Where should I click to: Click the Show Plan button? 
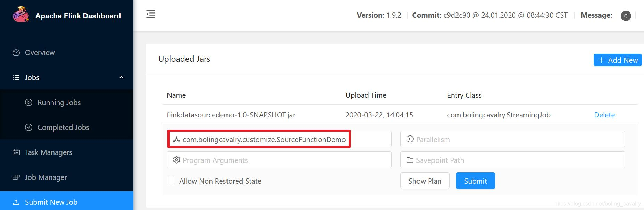[x=425, y=181]
